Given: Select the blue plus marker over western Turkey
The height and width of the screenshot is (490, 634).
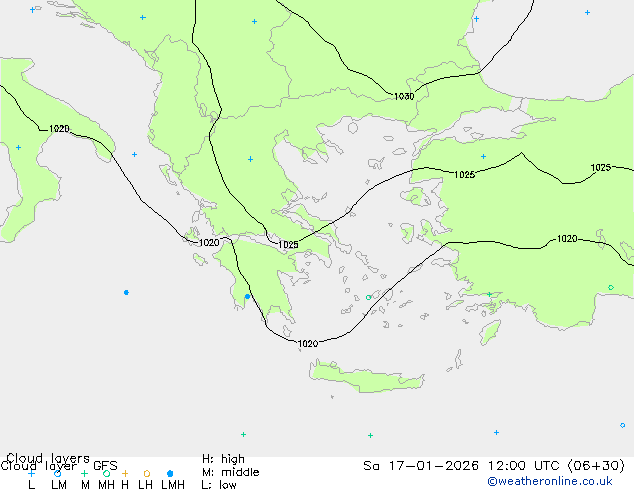Looking at the screenshot, I should coord(483,156).
